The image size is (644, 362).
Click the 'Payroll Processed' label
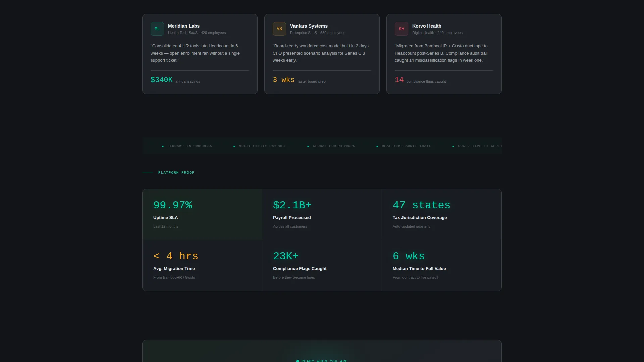[292, 218]
